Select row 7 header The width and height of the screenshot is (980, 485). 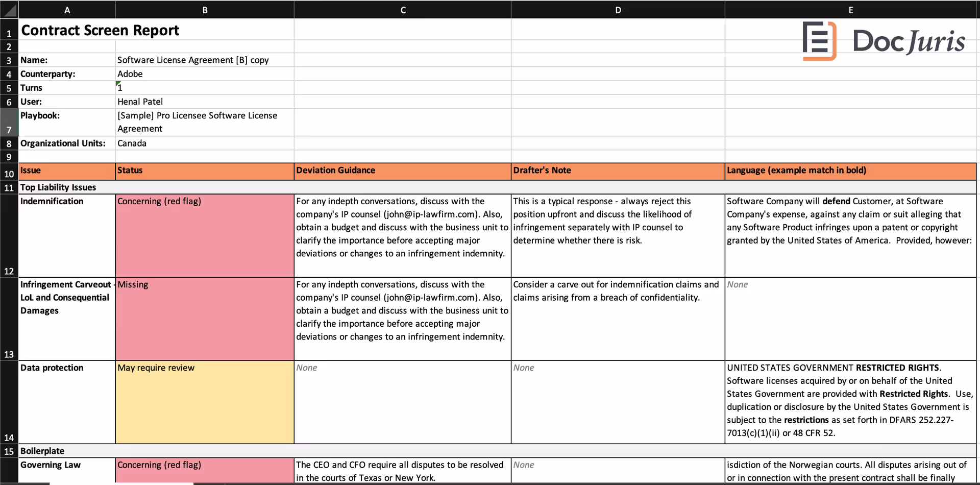9,122
